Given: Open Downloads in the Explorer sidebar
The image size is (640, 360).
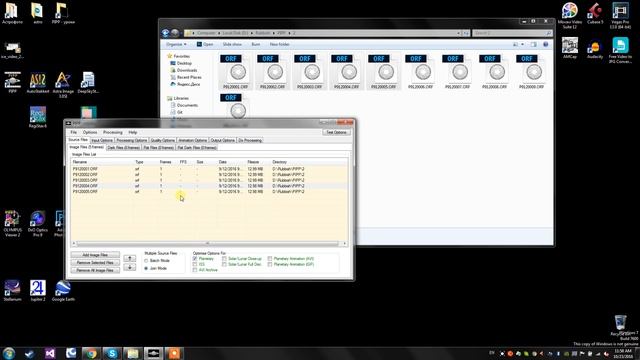Looking at the screenshot, I should pyautogui.click(x=187, y=70).
